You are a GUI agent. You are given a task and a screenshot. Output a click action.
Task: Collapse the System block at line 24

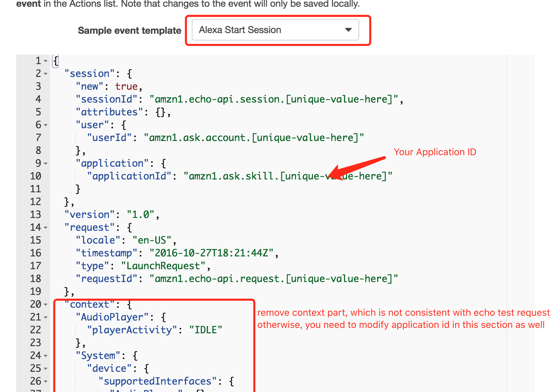click(46, 356)
